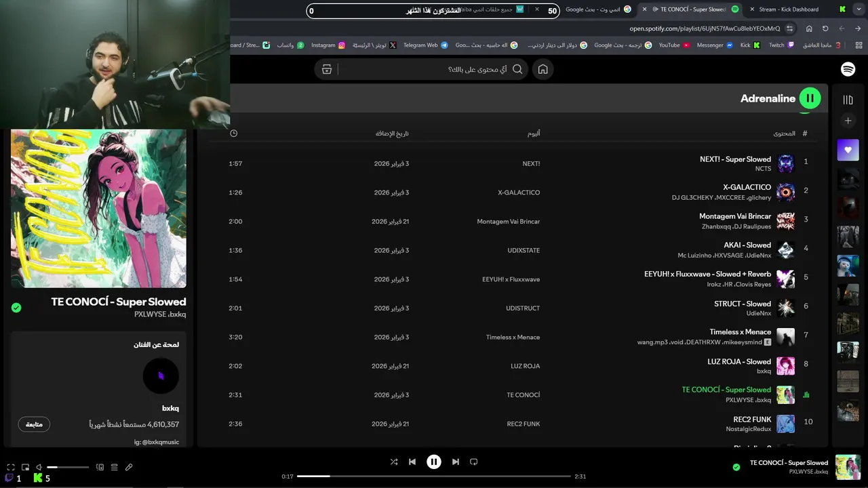Select EEYUH! x Fluxxwave track
868x488 pixels.
coord(707,274)
